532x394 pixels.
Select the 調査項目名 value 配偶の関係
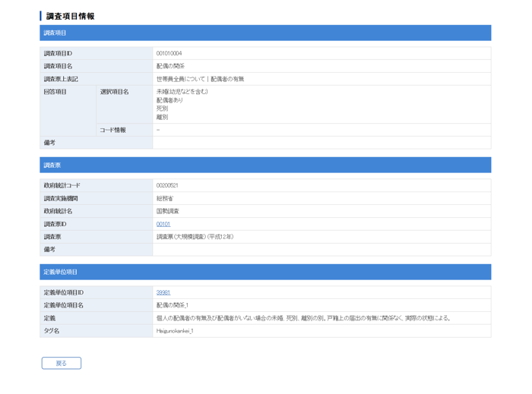(x=170, y=66)
